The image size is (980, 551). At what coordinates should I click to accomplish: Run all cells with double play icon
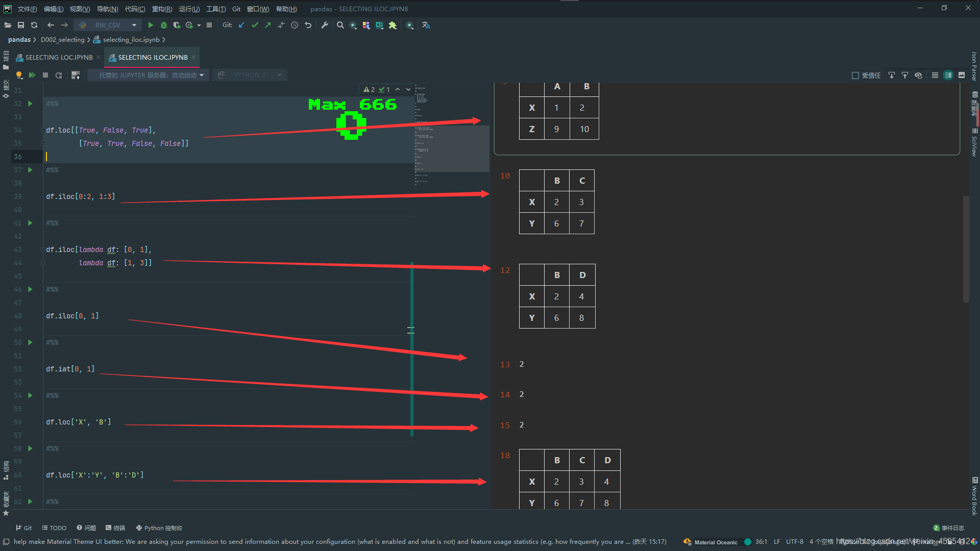click(x=32, y=75)
